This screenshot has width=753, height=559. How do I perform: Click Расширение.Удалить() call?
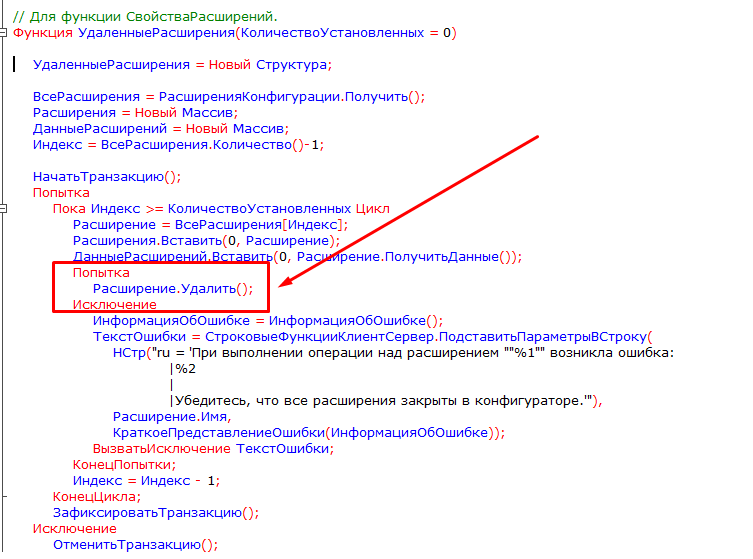pyautogui.click(x=173, y=289)
